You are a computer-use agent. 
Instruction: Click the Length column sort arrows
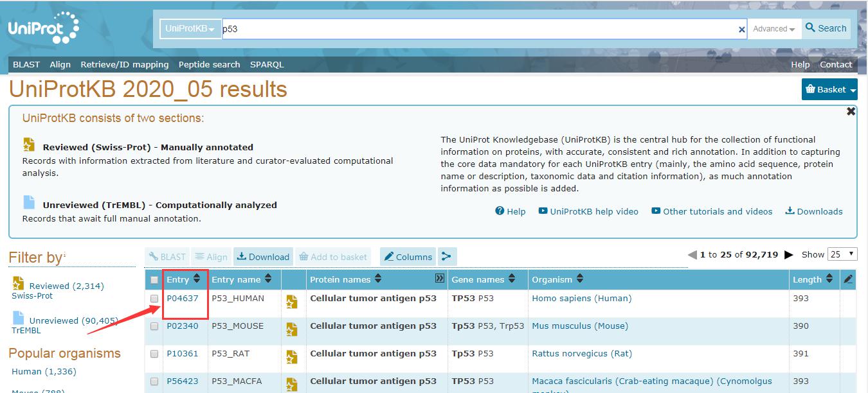pos(829,279)
